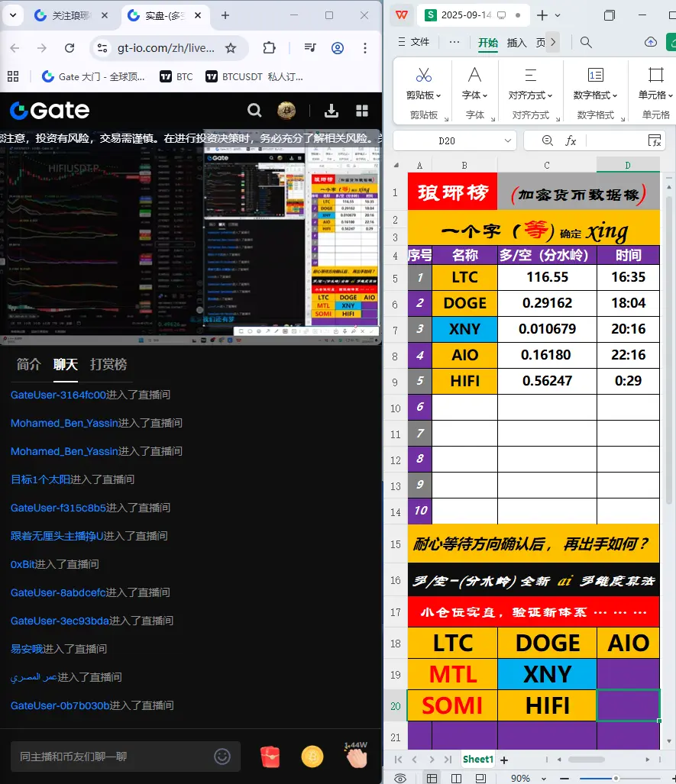676x784 pixels.
Task: Select cell containing 116.55
Action: coord(547,277)
